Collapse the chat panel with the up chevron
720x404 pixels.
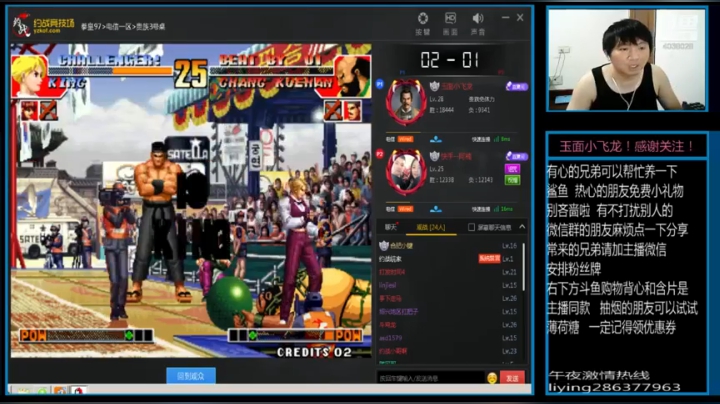522,227
